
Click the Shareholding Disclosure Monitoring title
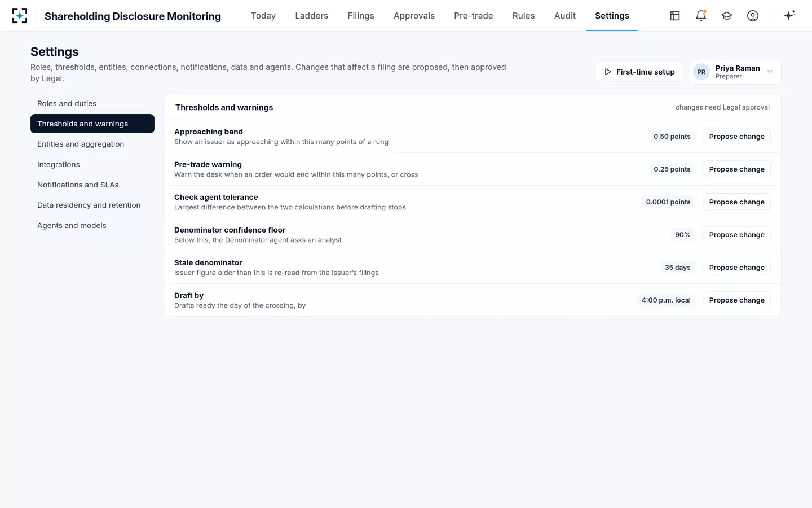[133, 16]
